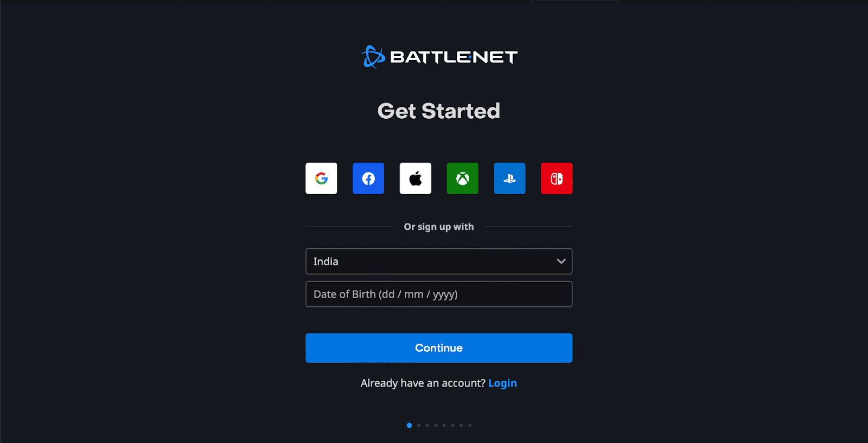
Task: Follow the Login link
Action: pyautogui.click(x=502, y=383)
